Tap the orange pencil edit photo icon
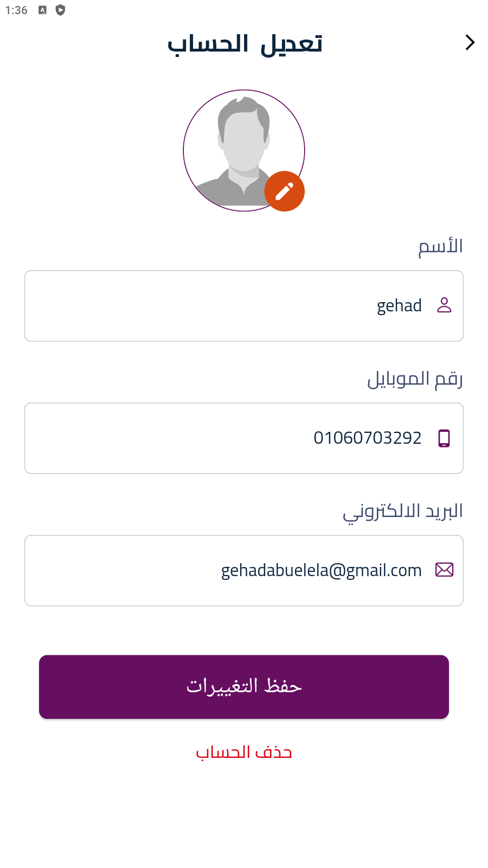The image size is (488, 868). [x=284, y=192]
